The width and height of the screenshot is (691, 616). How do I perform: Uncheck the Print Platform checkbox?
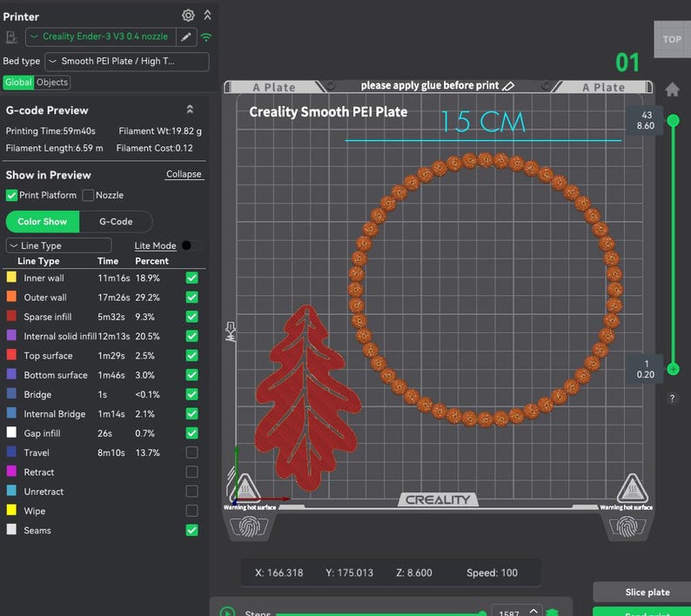(11, 195)
